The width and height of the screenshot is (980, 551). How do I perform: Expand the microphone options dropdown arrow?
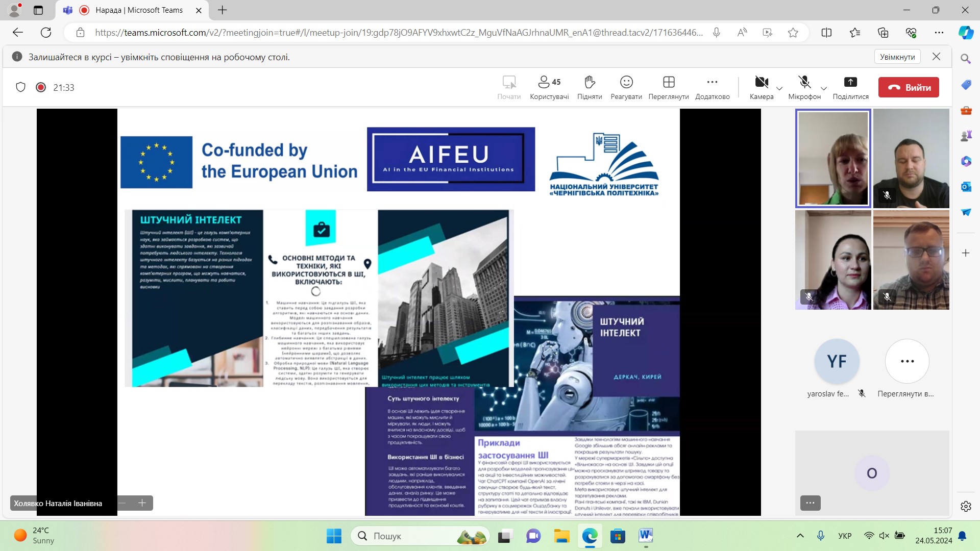pyautogui.click(x=823, y=89)
